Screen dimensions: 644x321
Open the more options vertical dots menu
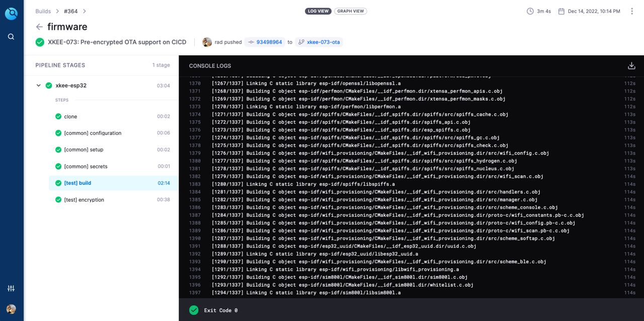coord(632,11)
